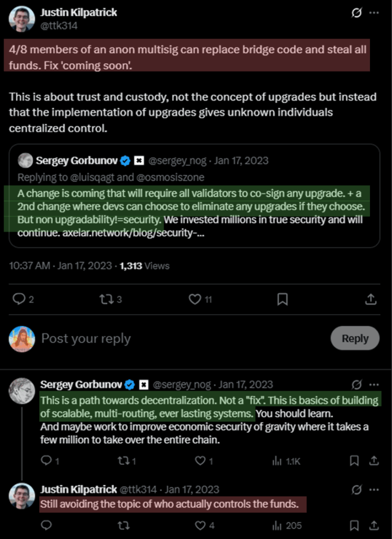The height and width of the screenshot is (539, 392).
Task: Open Justin Kilpatrick's profile picture at top
Action: 22,19
